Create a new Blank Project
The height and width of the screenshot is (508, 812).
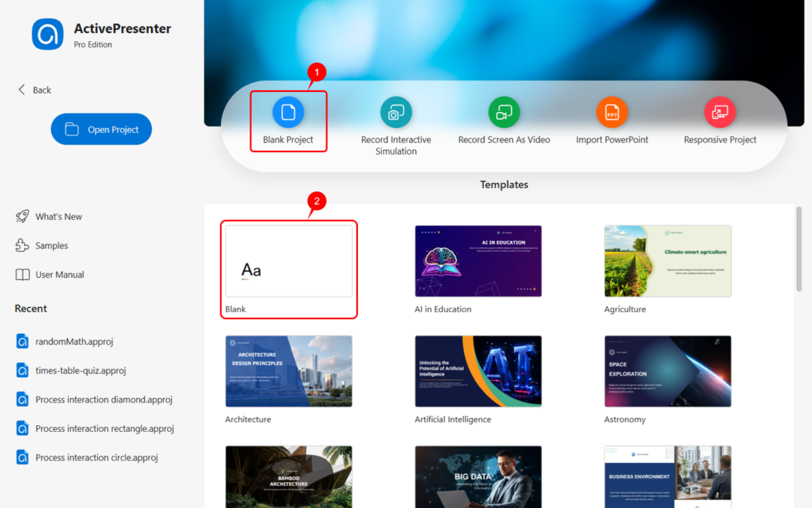coord(288,120)
